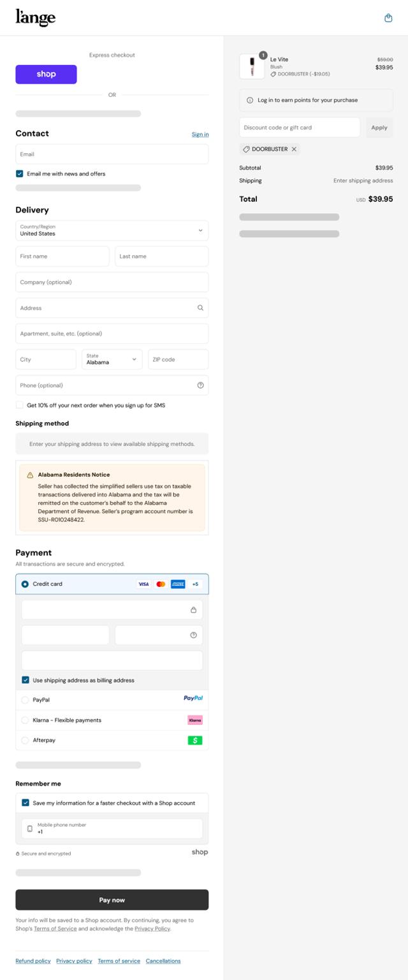
Task: Click the green Afterpay icon
Action: [x=195, y=740]
